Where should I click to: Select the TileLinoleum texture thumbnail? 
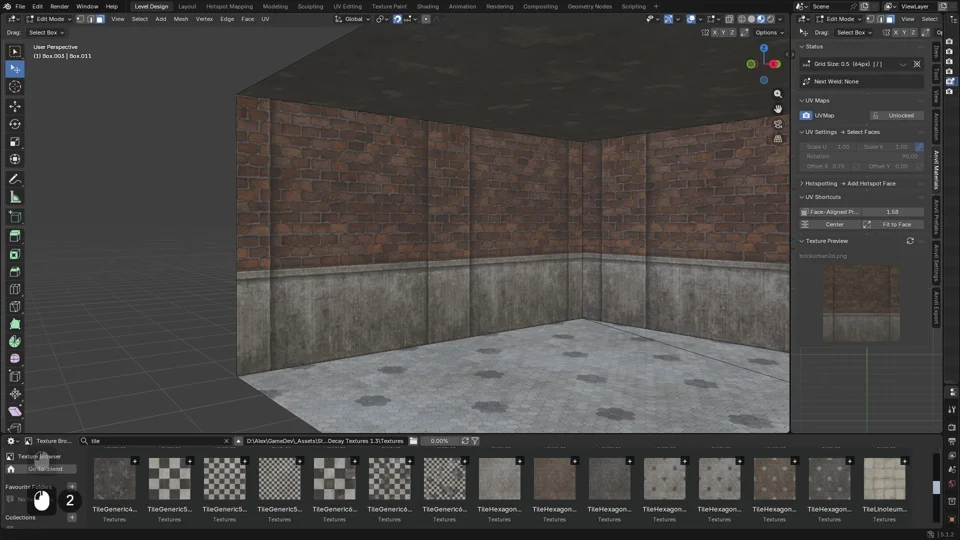tap(884, 479)
